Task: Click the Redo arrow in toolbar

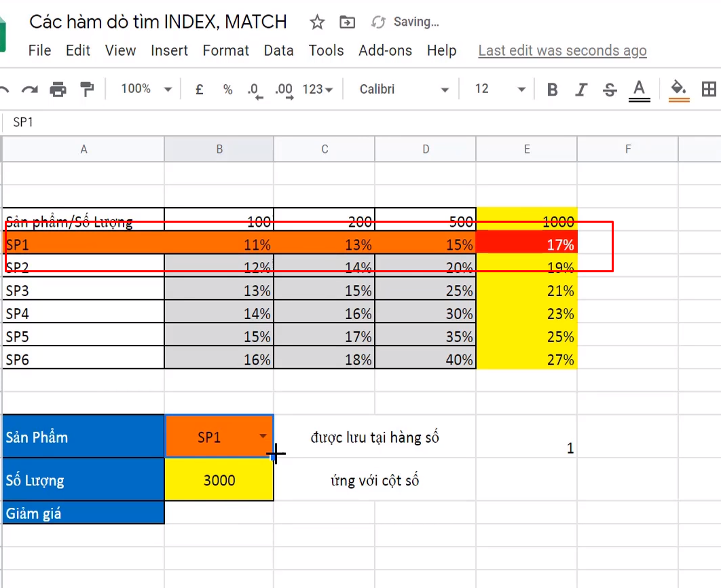Action: coord(30,89)
